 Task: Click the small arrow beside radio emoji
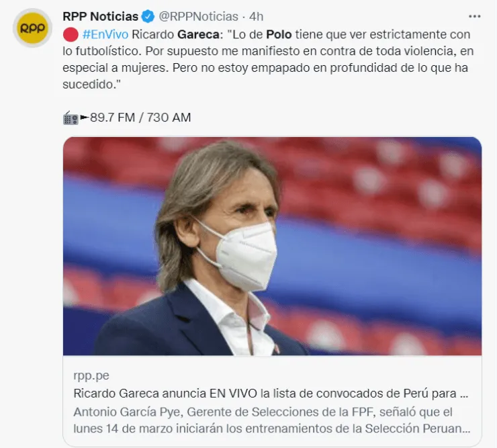85,118
